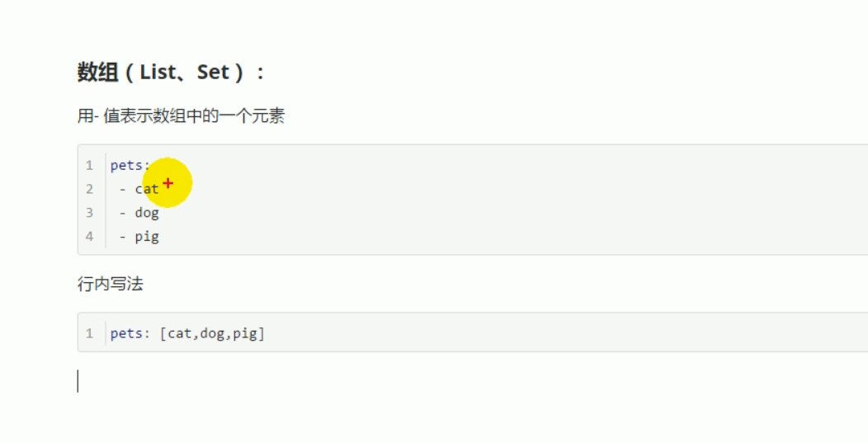The height and width of the screenshot is (443, 868).
Task: Click line number 1 of inline code block
Action: (89, 333)
